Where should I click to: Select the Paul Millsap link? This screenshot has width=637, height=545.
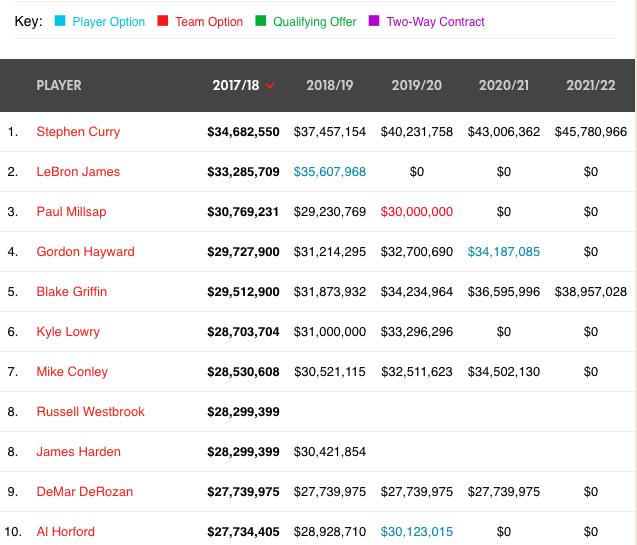[71, 211]
